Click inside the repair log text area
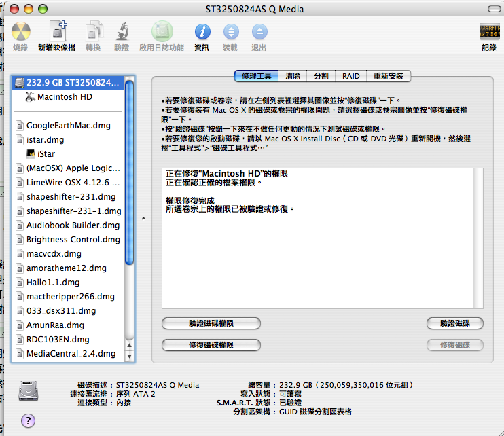 click(318, 238)
